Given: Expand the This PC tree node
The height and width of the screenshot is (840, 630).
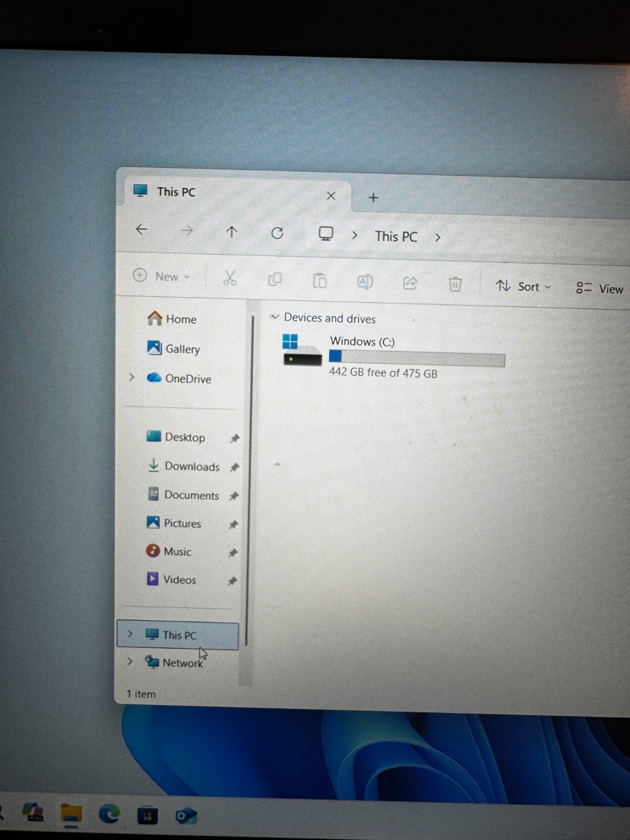Looking at the screenshot, I should pos(130,634).
